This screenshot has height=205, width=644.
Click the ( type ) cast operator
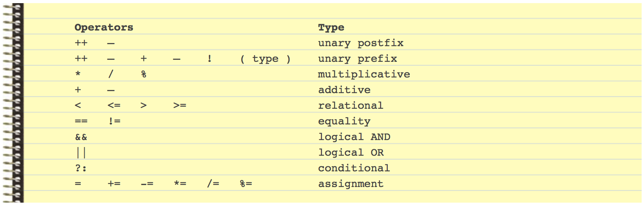265,59
